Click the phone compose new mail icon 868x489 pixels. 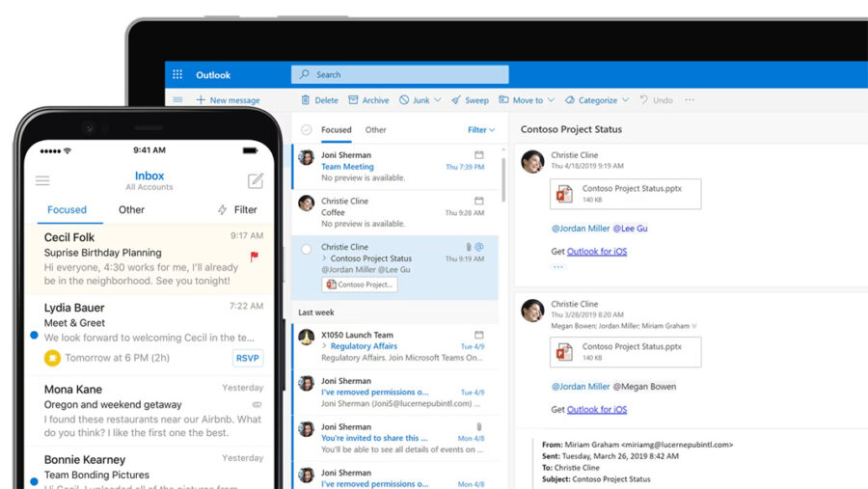pos(256,180)
